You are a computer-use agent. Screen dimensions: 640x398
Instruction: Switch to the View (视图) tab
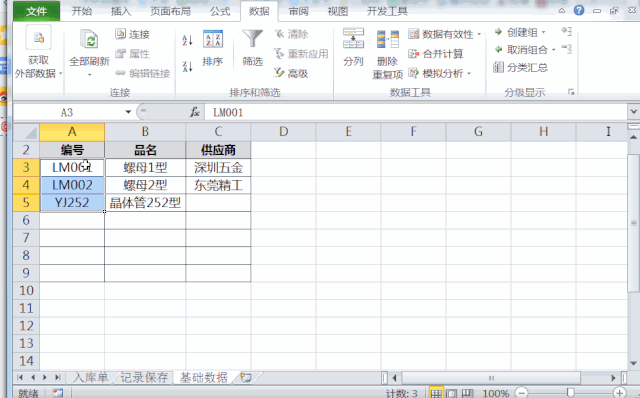click(x=338, y=11)
